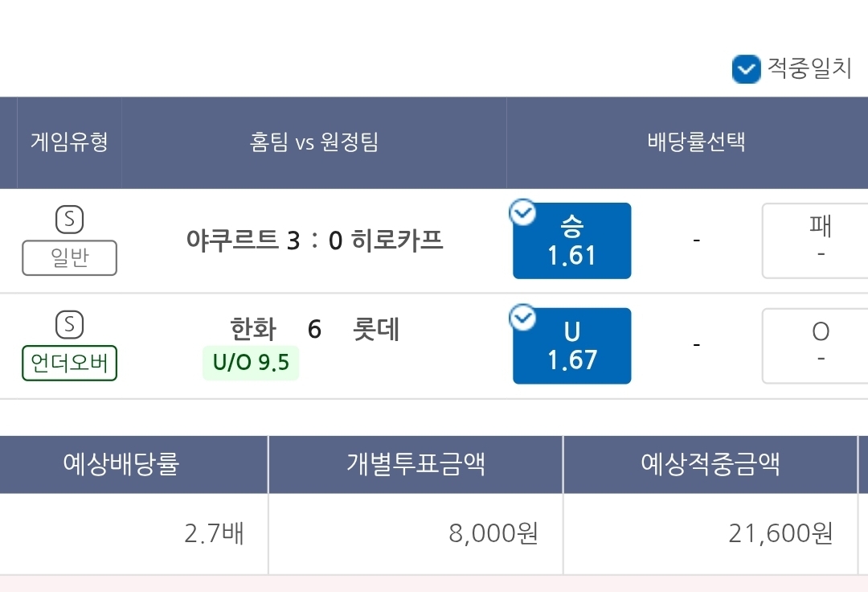Viewport: 868px width, 592px height.
Task: Toggle the 적중일치 checkbox
Action: tap(746, 69)
